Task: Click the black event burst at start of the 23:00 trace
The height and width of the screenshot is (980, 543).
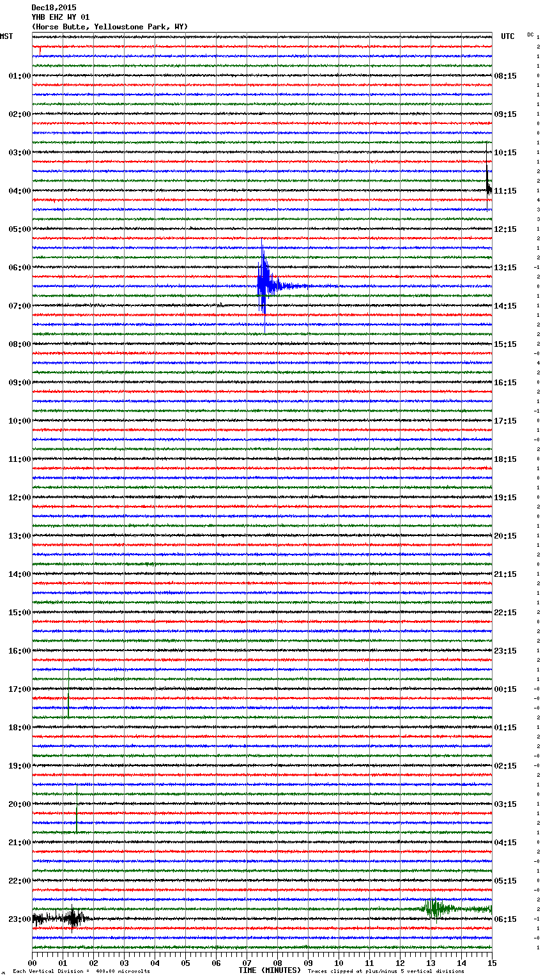Action: click(x=61, y=919)
